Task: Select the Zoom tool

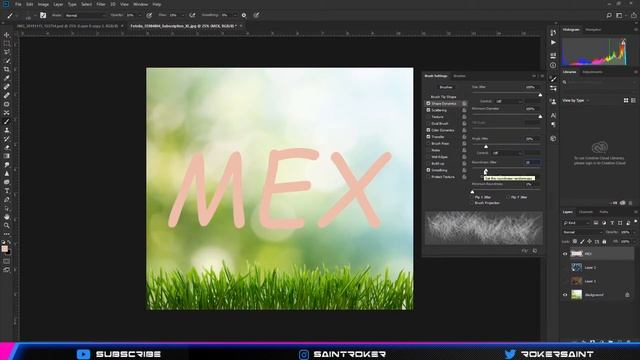Action: (7, 225)
